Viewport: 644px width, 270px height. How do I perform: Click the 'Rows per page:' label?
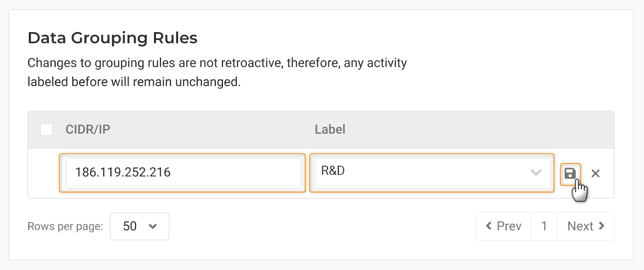pos(65,227)
